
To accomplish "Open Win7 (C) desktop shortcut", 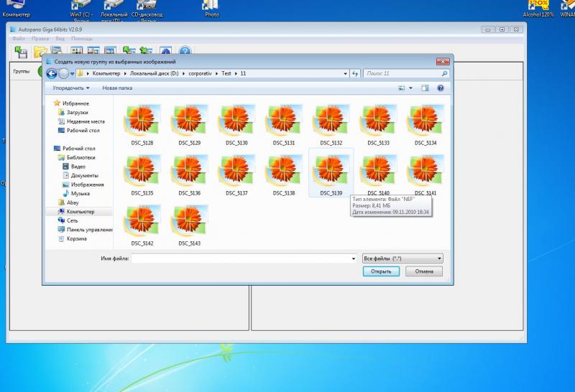I will coord(81,10).
